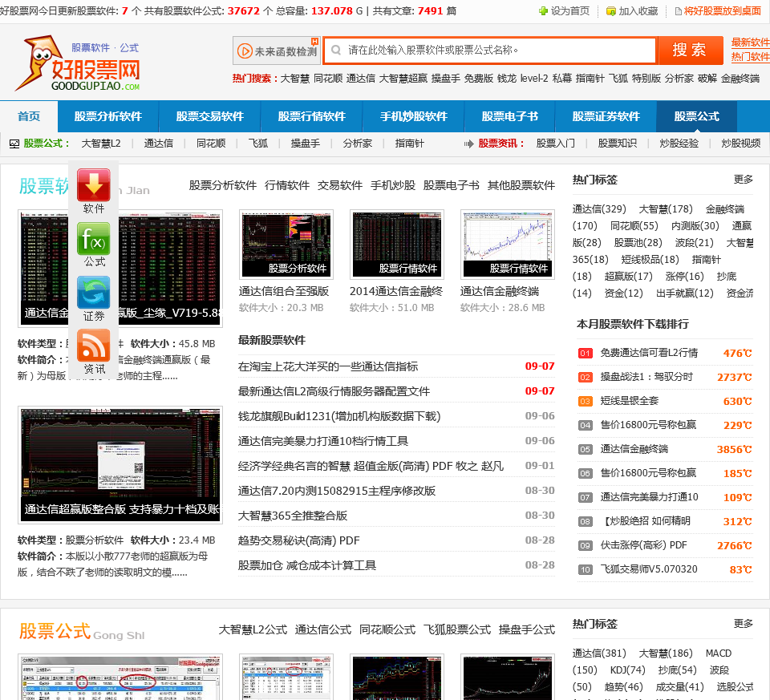
Task: Click 更多 beside top 热门标签
Action: pyautogui.click(x=743, y=180)
